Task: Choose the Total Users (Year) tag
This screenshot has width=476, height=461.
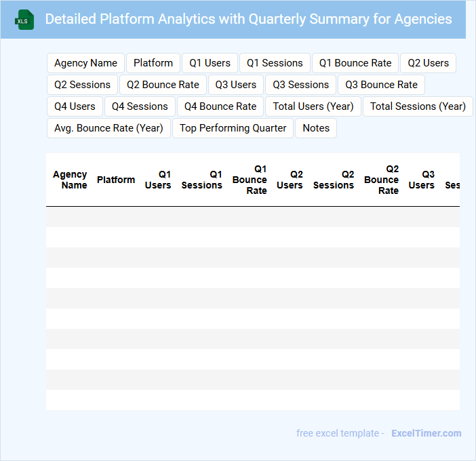Action: (313, 106)
